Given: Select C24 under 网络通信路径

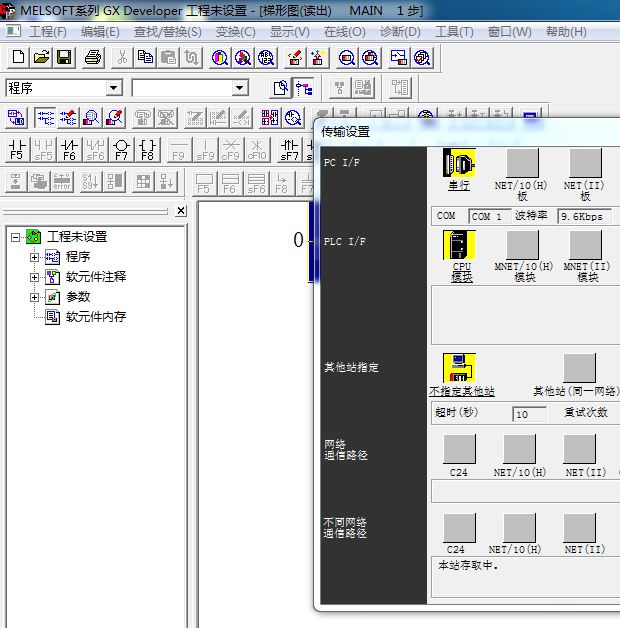Looking at the screenshot, I should (459, 449).
